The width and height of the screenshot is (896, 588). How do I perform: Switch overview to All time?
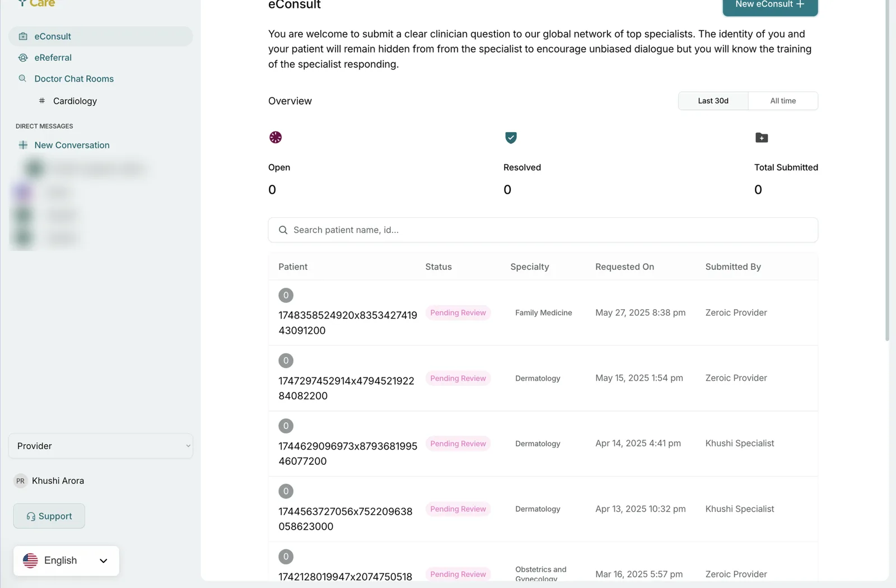(783, 101)
